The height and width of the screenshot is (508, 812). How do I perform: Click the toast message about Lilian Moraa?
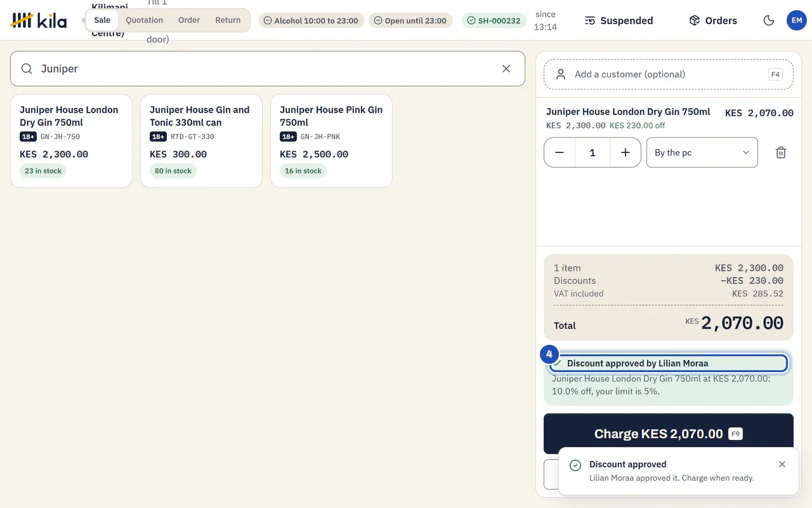click(672, 478)
